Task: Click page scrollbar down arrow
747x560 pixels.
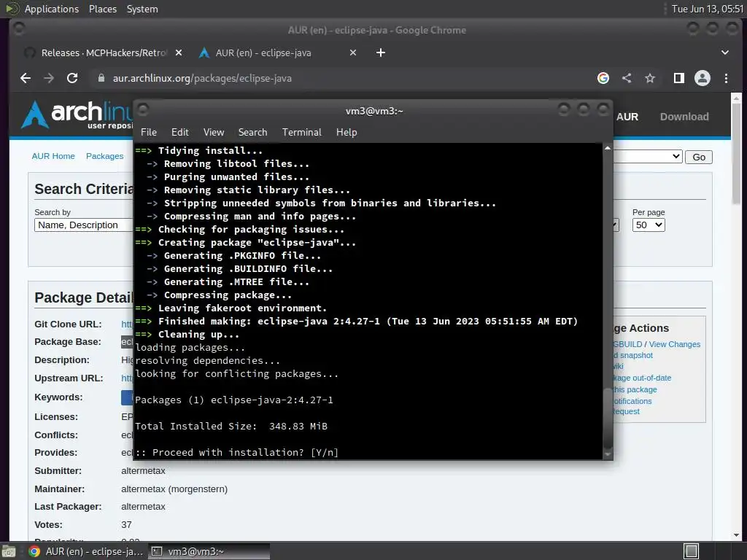Action: pyautogui.click(x=737, y=535)
